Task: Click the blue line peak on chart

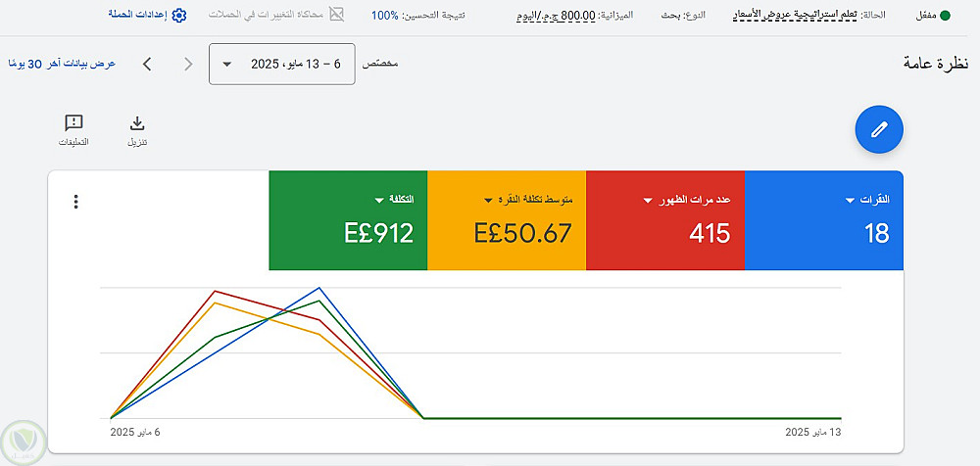Action: pos(319,288)
